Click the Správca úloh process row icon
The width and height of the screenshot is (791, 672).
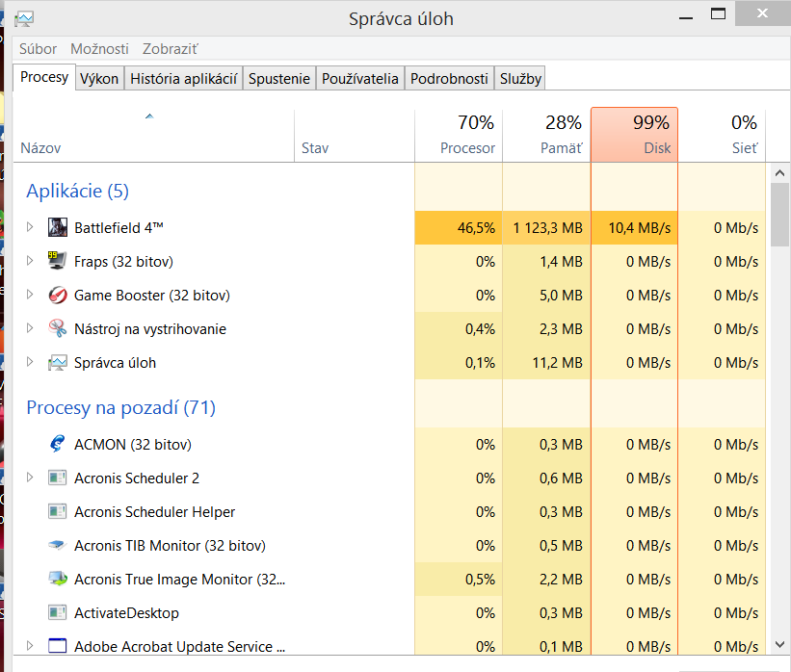tap(58, 362)
